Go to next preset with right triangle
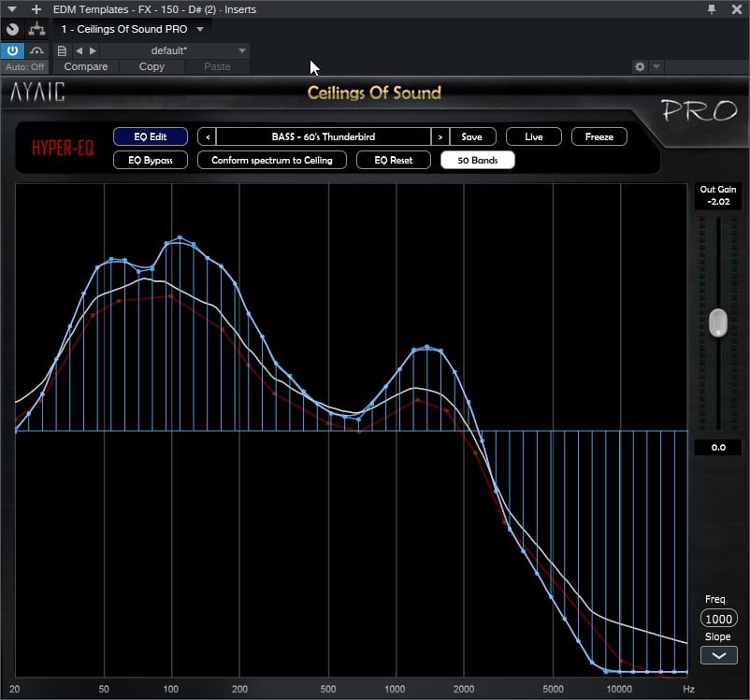Image resolution: width=750 pixels, height=700 pixels. click(x=93, y=50)
